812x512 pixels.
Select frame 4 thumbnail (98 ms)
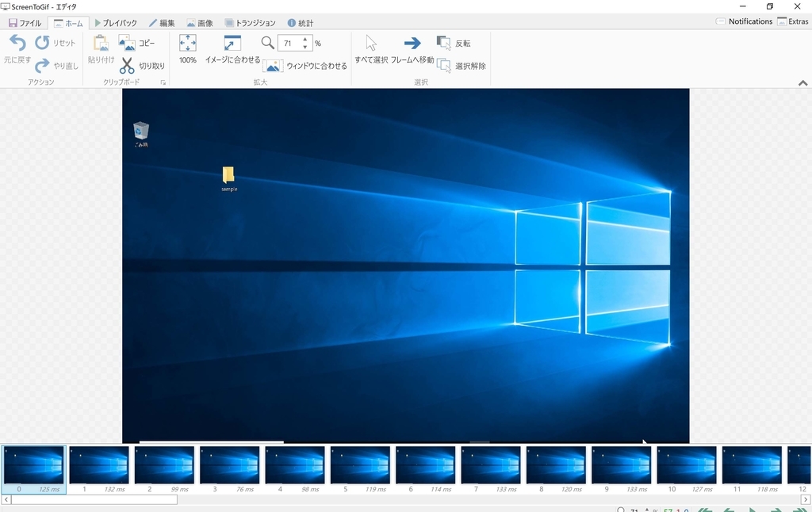coord(295,469)
